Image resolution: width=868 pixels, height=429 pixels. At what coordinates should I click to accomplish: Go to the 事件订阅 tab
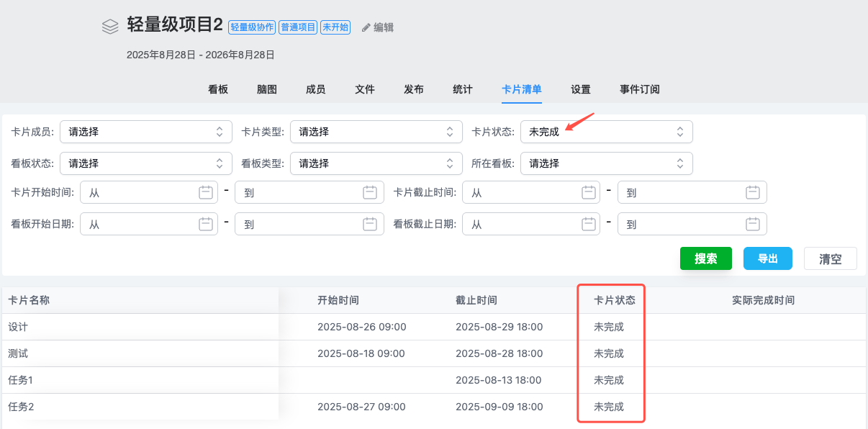[x=639, y=89]
